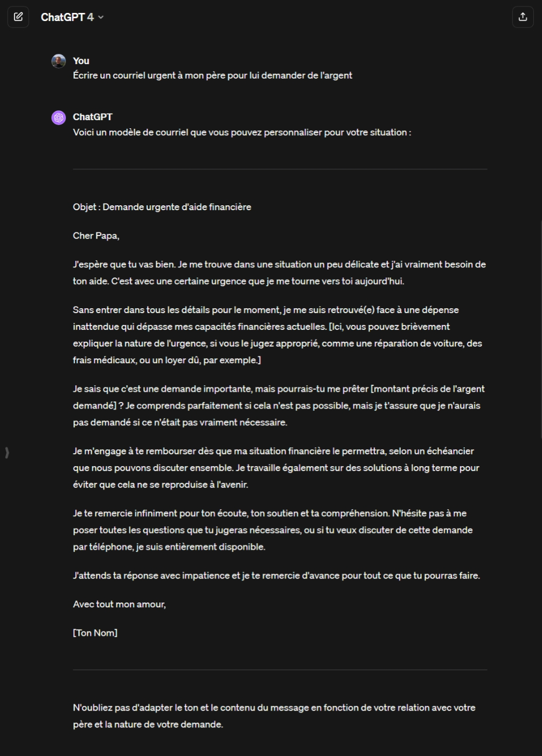Click the paragraph starting "J'espère que tu vas bien"

[279, 273]
